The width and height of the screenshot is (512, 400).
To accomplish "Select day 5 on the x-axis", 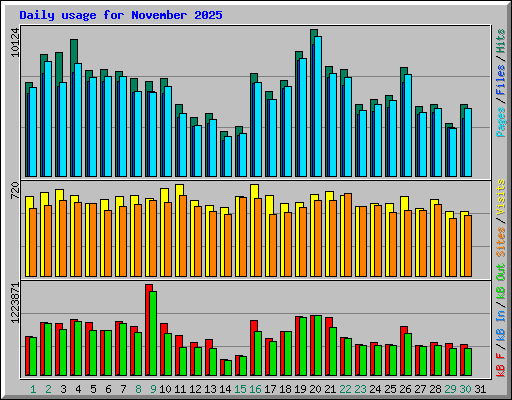I will pyautogui.click(x=93, y=389).
